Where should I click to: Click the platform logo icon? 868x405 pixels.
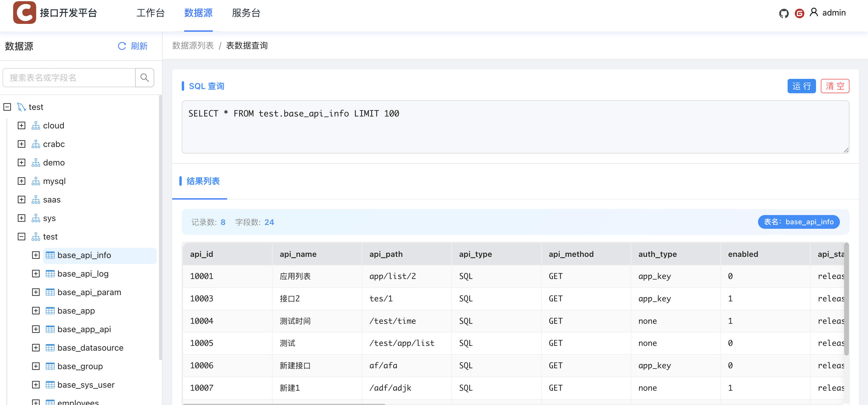click(24, 13)
